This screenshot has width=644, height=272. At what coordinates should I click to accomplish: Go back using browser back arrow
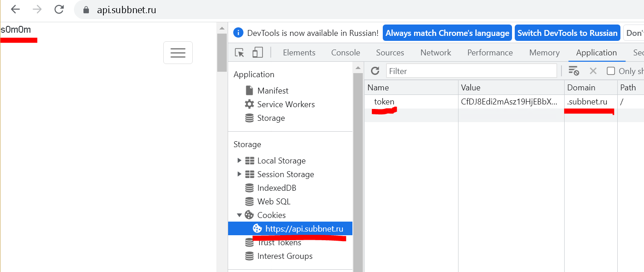point(15,10)
